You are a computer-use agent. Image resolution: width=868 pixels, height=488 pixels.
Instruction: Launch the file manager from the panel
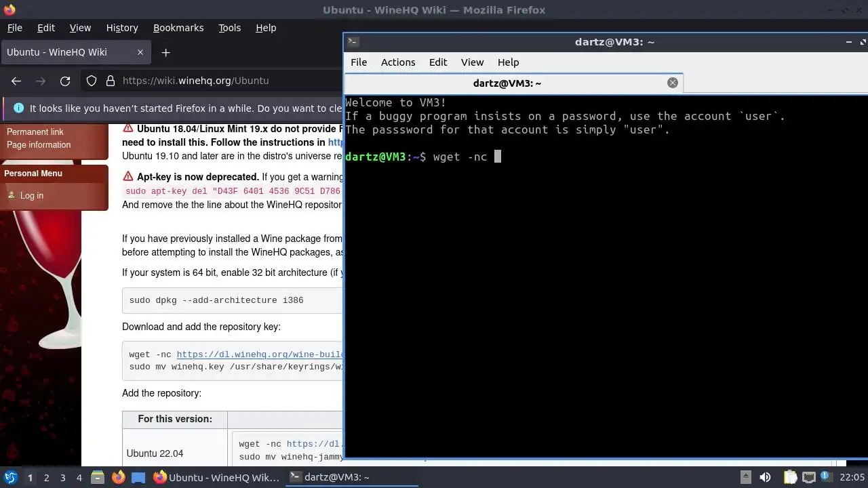pos(98,478)
